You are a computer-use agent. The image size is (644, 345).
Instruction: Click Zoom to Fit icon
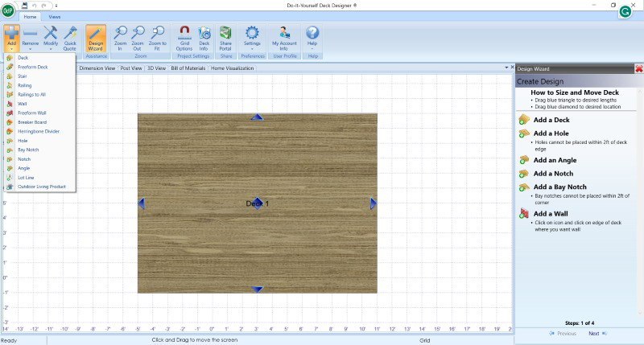click(158, 36)
